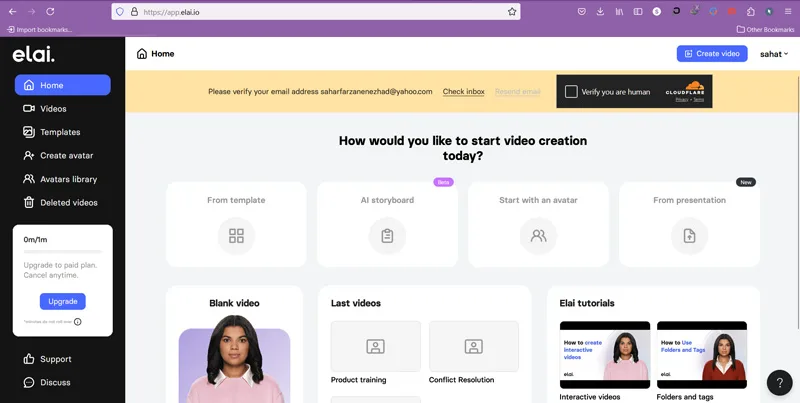This screenshot has height=403, width=800.
Task: Open Cloudflare Terms link
Action: pyautogui.click(x=698, y=99)
